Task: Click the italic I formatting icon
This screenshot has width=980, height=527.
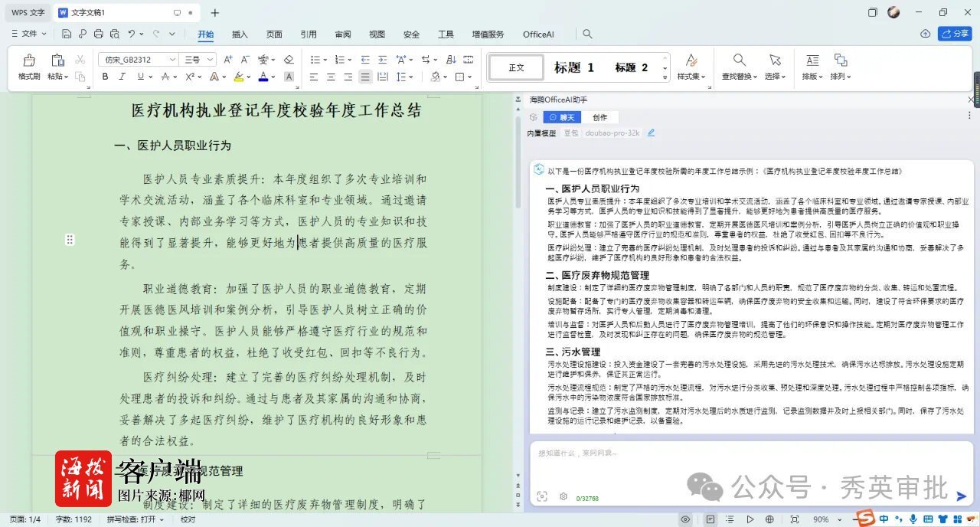Action: tap(122, 77)
